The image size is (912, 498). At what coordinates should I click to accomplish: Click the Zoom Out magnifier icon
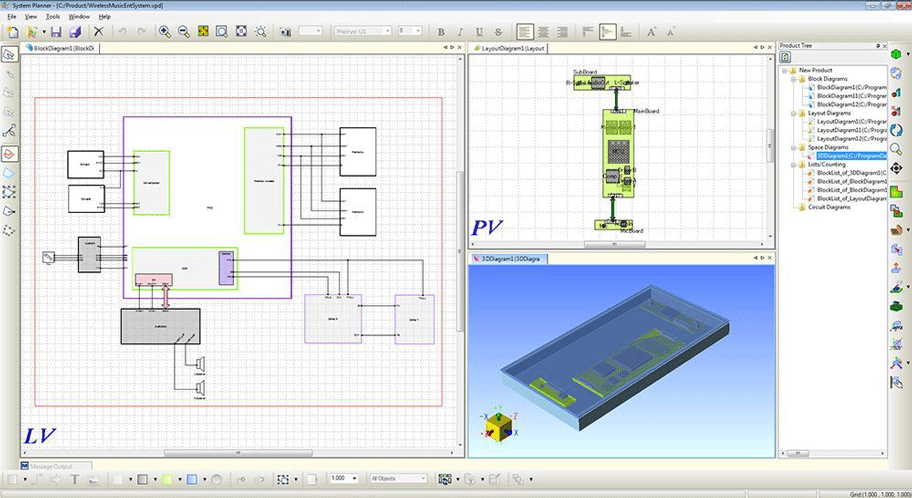coord(184,32)
